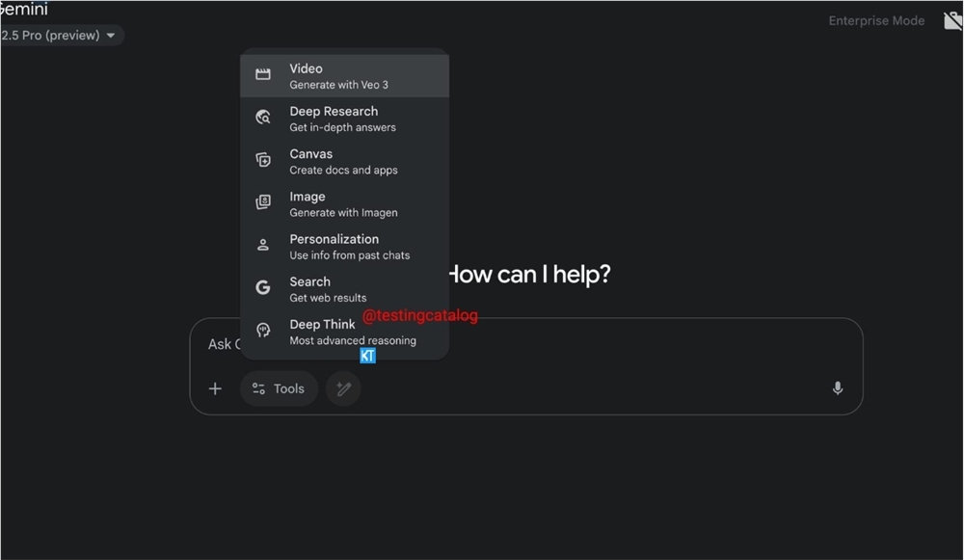The image size is (964, 560).
Task: Click the Google Search G icon
Action: tap(262, 287)
